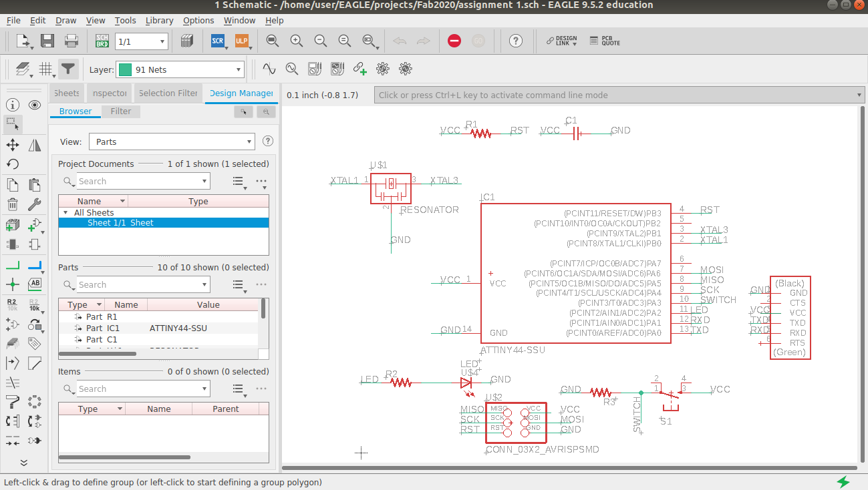The image size is (868, 490).
Task: Open the Options menu
Action: 198,21
